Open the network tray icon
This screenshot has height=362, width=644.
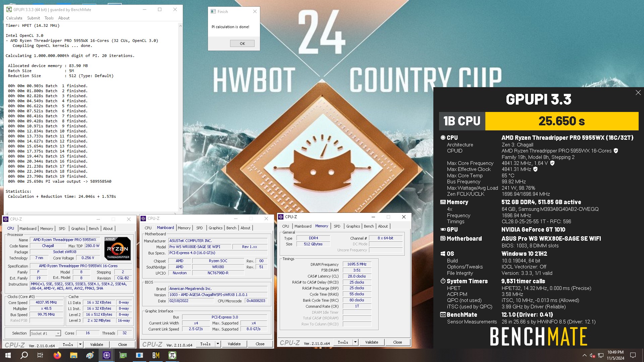click(x=601, y=356)
